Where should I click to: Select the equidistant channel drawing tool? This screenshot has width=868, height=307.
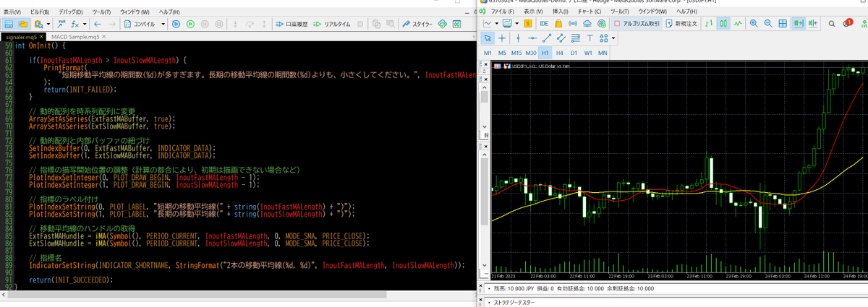(561, 38)
